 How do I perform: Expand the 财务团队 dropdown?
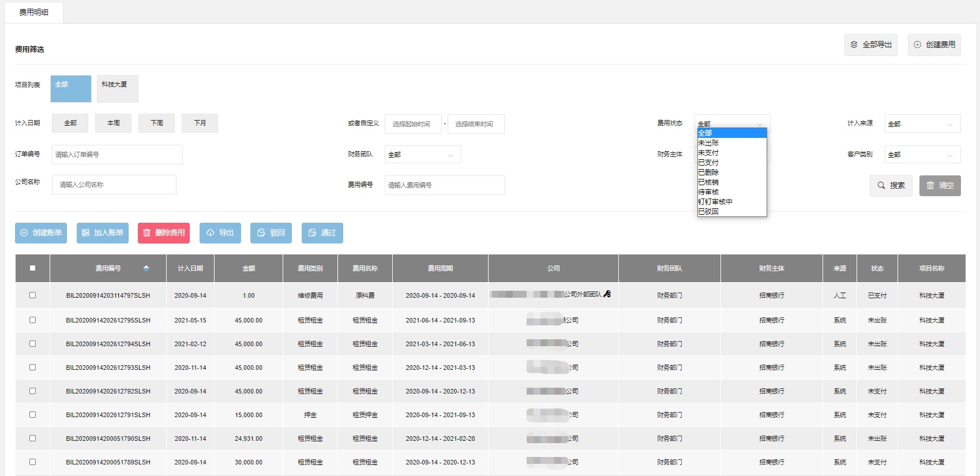[x=422, y=155]
